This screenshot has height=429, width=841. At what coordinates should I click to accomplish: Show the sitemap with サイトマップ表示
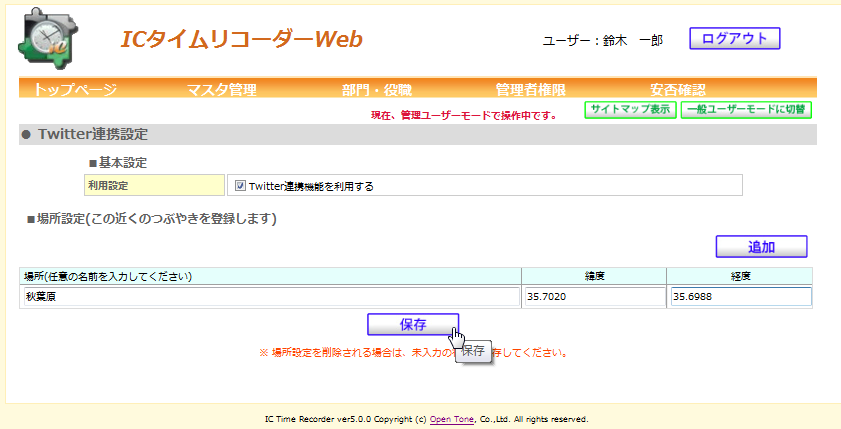point(630,110)
